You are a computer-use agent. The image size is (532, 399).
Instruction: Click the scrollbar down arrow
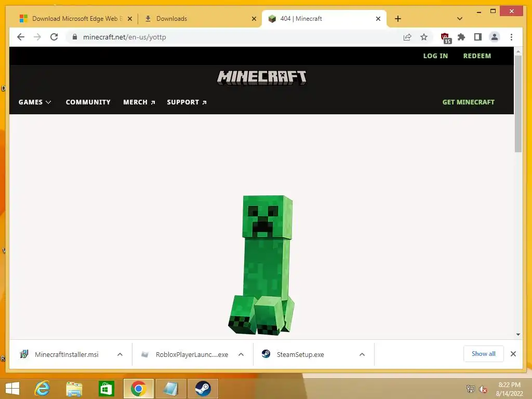(518, 335)
